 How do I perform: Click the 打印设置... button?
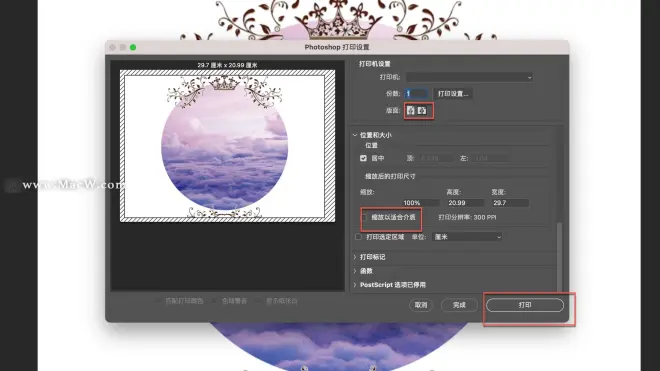point(453,93)
